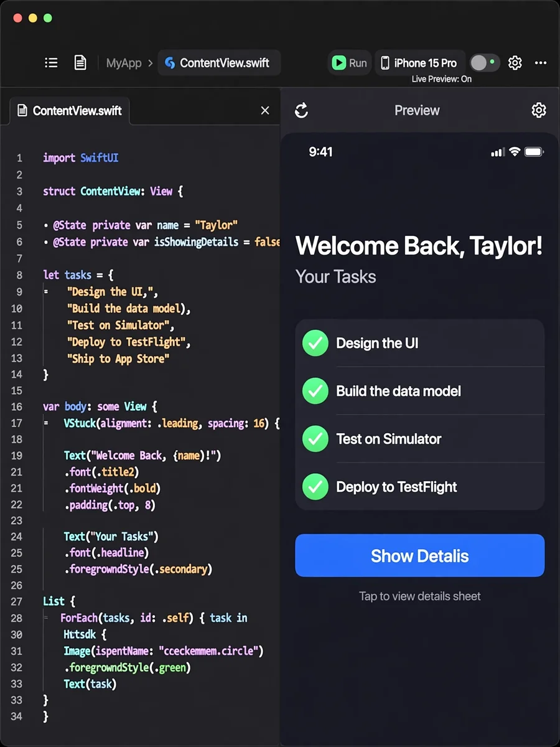Open the iPhone 15 Pro device selector

point(419,63)
